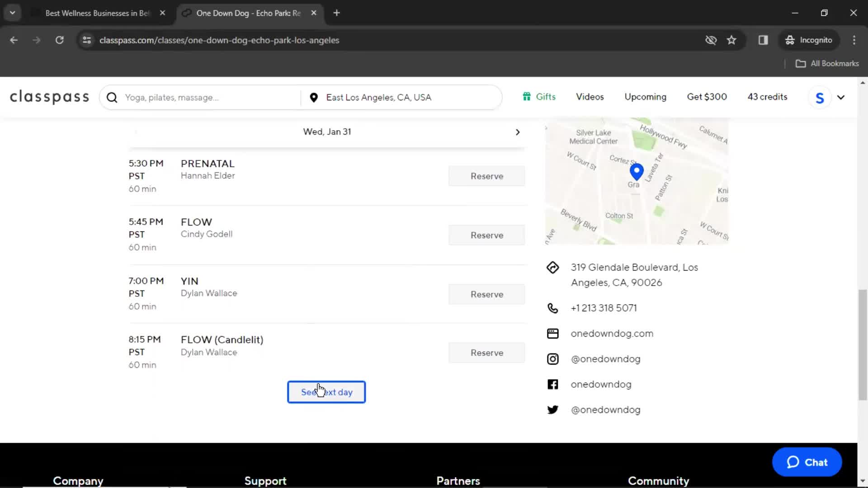868x488 pixels.
Task: Click the Twitter bird icon
Action: click(552, 410)
